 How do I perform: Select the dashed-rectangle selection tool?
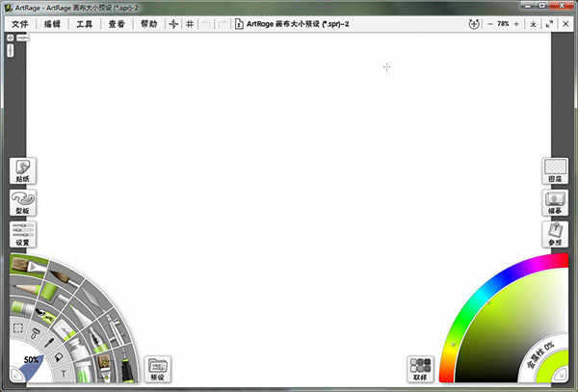click(18, 328)
